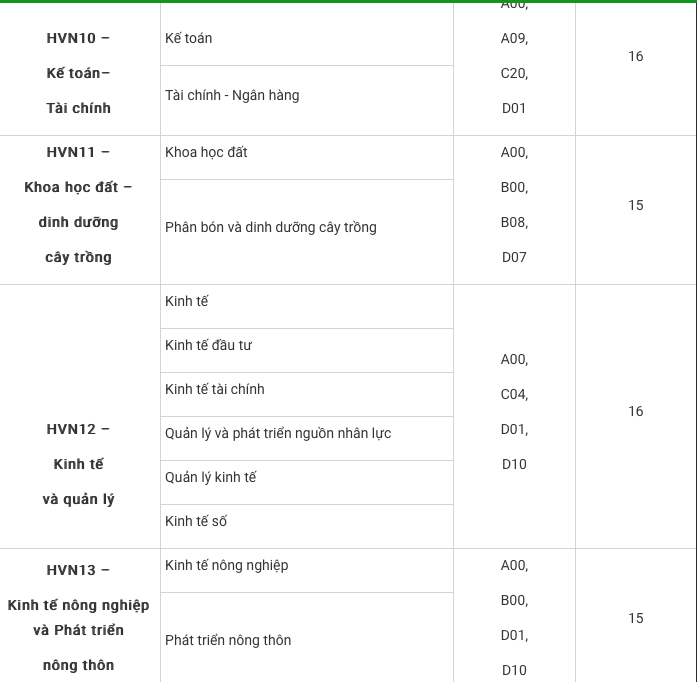Click score 16 in the HVN10 row
The height and width of the screenshot is (682, 697).
point(636,57)
